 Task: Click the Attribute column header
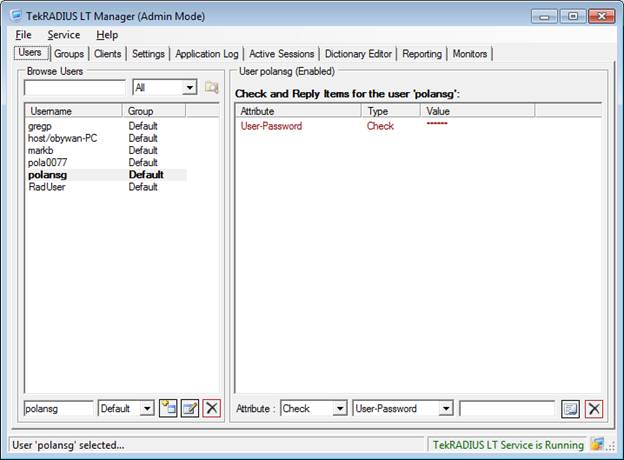click(x=299, y=111)
